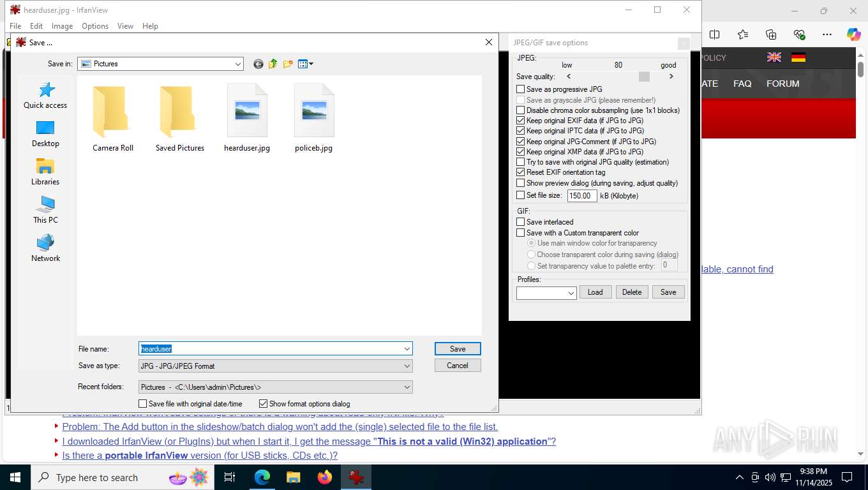This screenshot has height=490, width=868.
Task: Click the JPEG save quality slider thumb
Action: point(644,77)
